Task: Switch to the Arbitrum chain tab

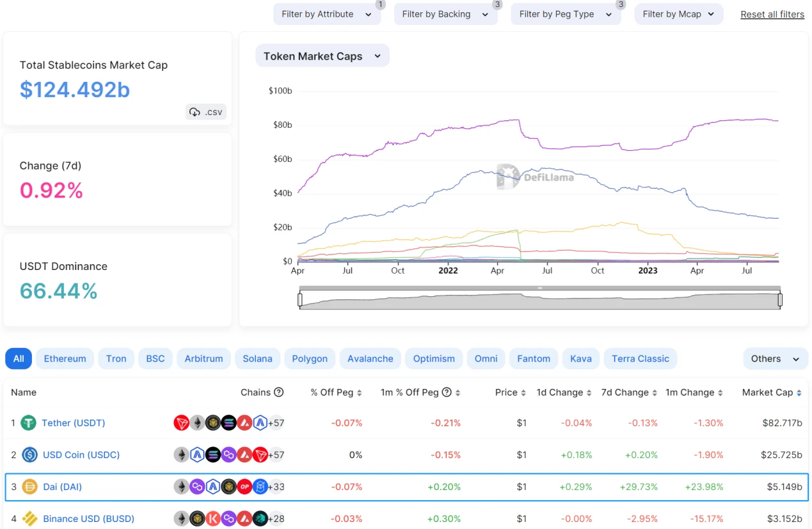Action: (203, 359)
